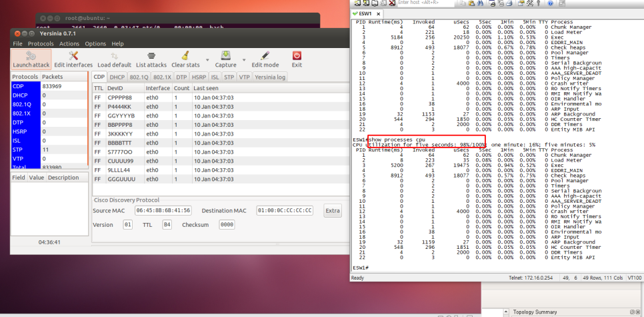Viewport: 644px width, 317px height.
Task: Open the Help menu in Yersinia
Action: click(117, 43)
